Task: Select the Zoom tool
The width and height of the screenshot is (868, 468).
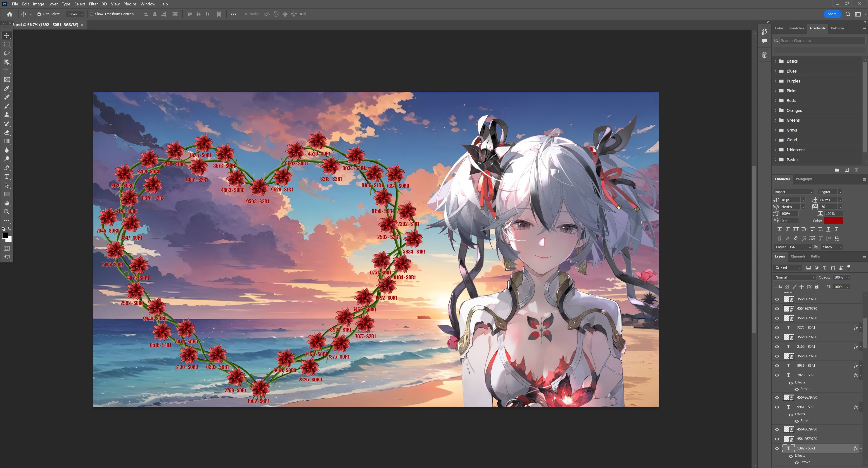Action: coord(7,212)
